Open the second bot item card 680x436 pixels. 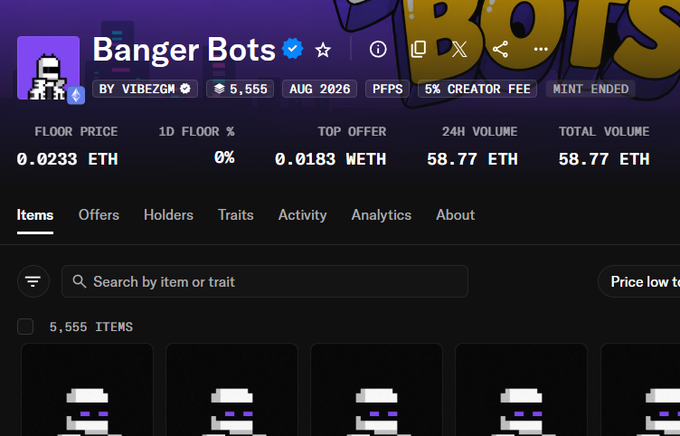[232, 390]
